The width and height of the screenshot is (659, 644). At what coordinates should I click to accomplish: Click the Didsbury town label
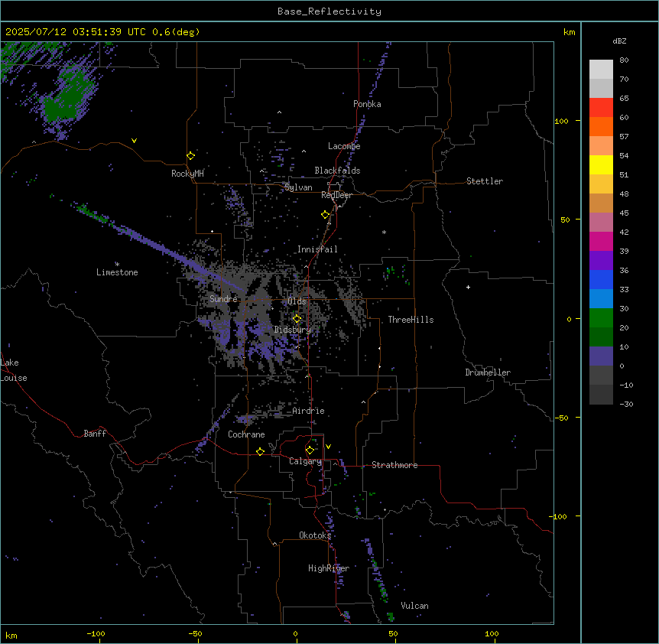(x=293, y=330)
